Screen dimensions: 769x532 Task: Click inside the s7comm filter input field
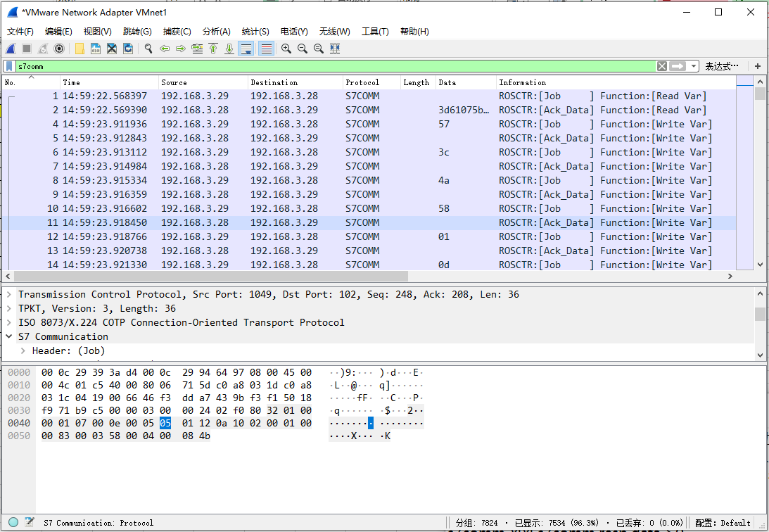click(336, 66)
